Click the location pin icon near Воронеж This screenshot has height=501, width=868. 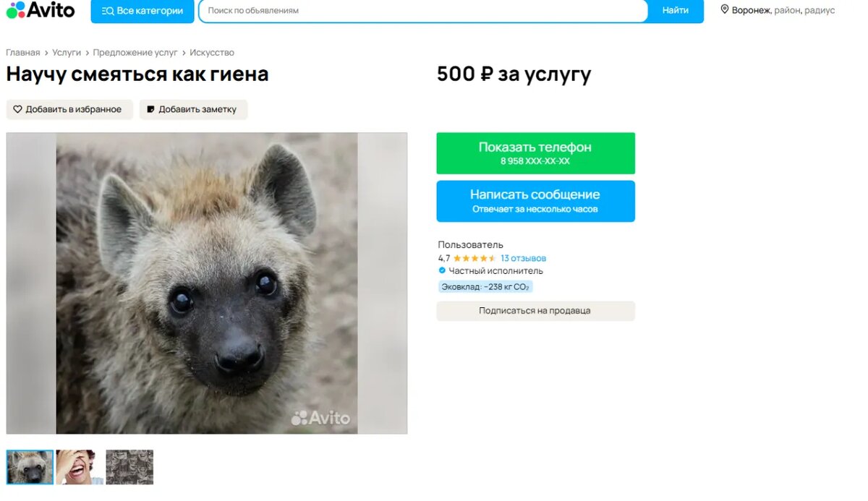pyautogui.click(x=724, y=10)
